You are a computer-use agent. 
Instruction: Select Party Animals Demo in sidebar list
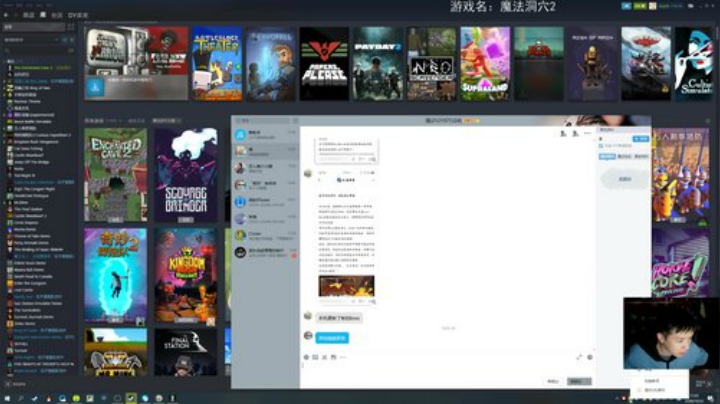(31, 243)
